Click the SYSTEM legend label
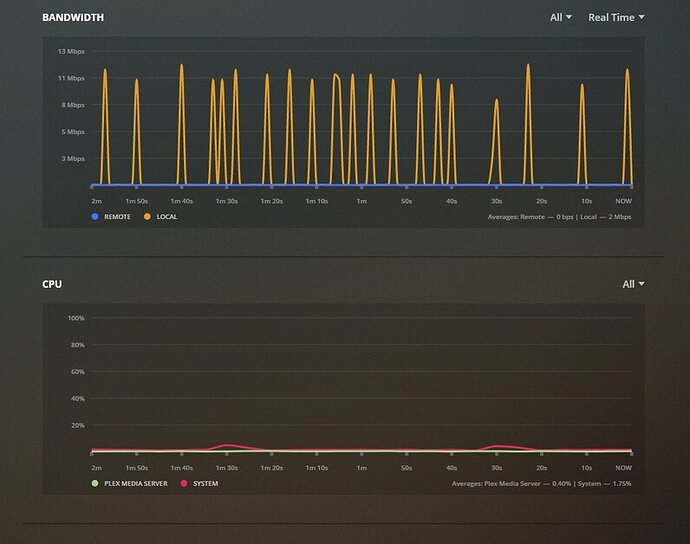 pos(206,483)
